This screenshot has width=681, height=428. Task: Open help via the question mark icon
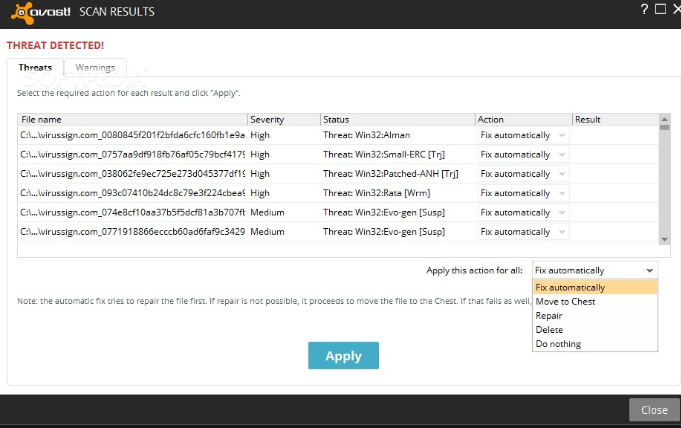(x=644, y=9)
